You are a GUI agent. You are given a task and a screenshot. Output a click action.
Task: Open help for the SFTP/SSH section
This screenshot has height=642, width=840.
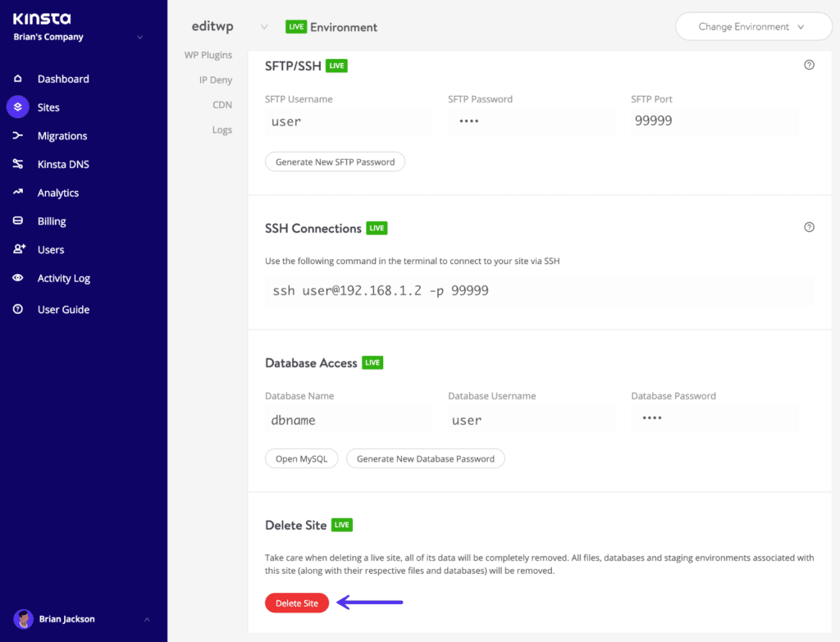[809, 66]
